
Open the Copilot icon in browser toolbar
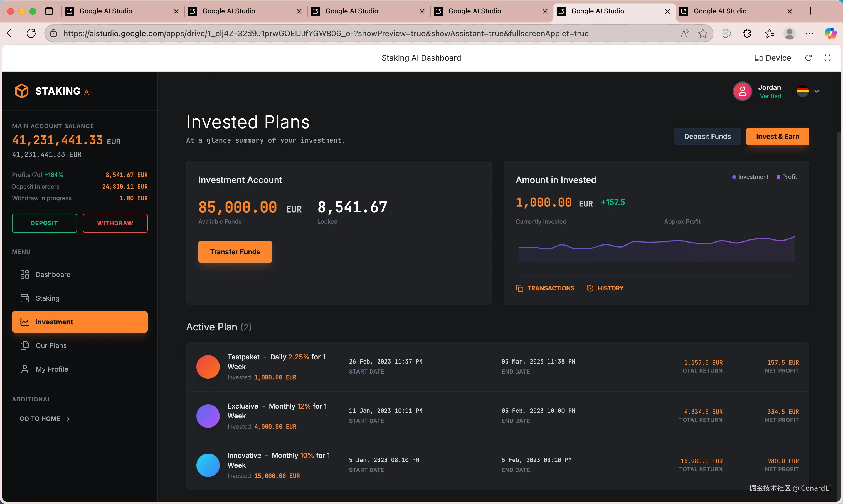pyautogui.click(x=830, y=33)
